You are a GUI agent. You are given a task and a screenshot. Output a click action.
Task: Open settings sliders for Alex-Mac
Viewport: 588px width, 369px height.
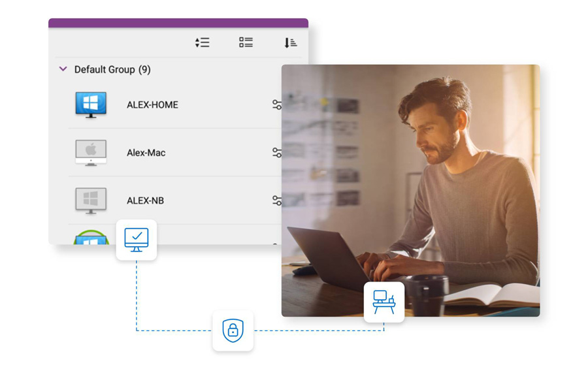[277, 153]
